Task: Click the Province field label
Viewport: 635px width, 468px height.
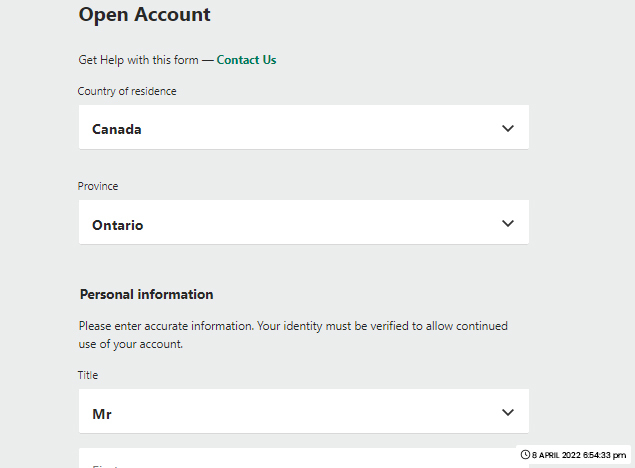Action: click(98, 186)
